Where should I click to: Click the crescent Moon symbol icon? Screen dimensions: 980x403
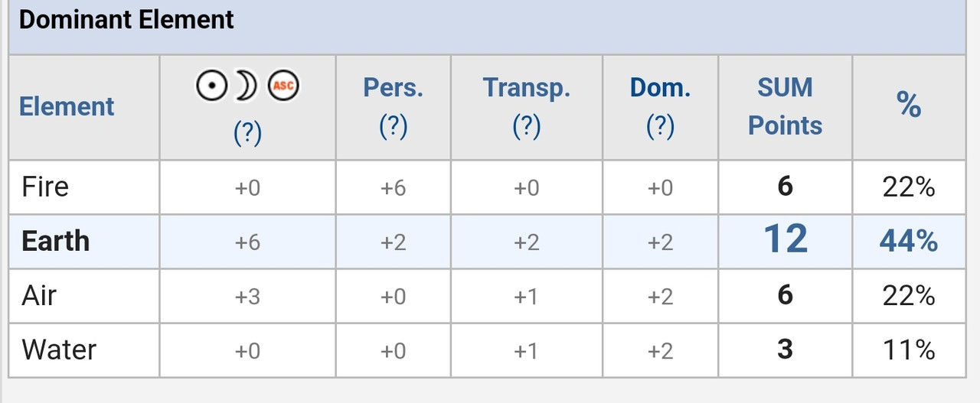click(x=247, y=86)
